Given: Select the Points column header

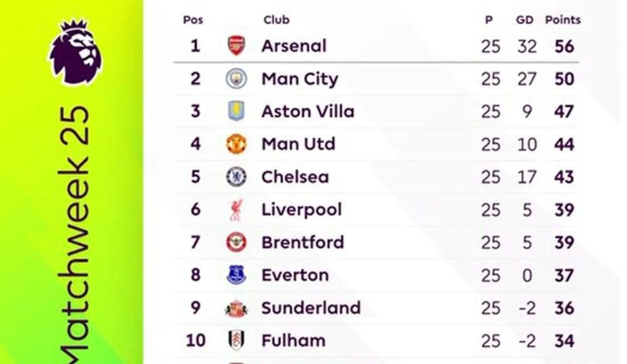Looking at the screenshot, I should [562, 20].
